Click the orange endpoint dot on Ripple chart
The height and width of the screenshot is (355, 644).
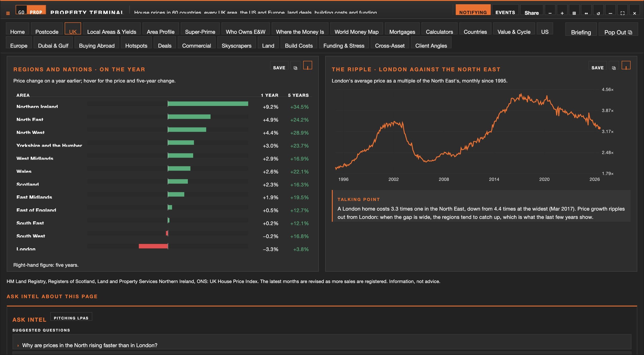click(x=599, y=128)
